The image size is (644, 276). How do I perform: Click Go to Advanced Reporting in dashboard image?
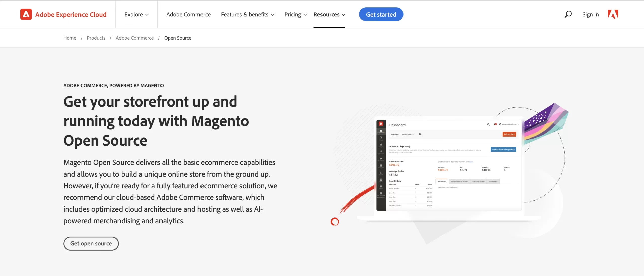click(x=503, y=149)
